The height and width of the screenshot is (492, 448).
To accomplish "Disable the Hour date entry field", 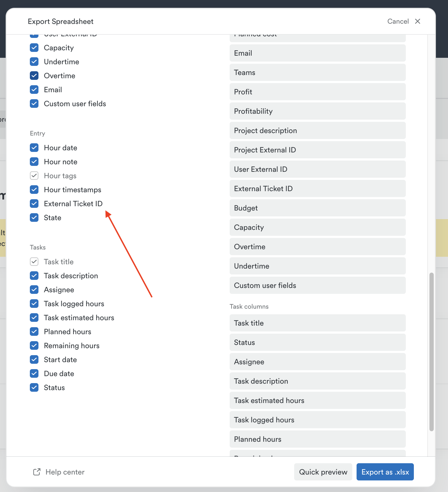I will click(x=34, y=148).
